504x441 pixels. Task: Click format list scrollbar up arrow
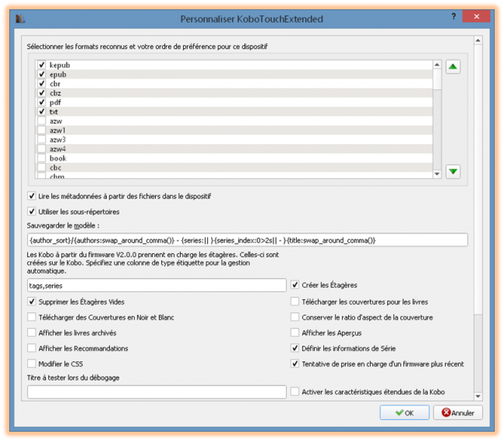[437, 65]
